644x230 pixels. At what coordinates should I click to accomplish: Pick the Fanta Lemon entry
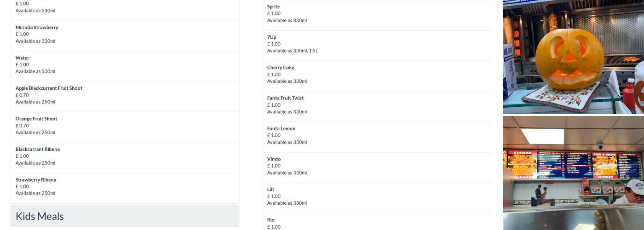281,128
